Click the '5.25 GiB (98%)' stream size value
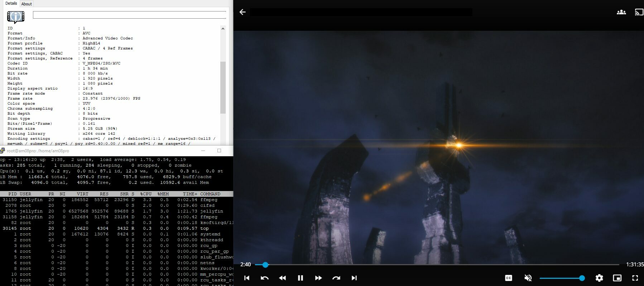The width and height of the screenshot is (644, 286). [x=100, y=129]
